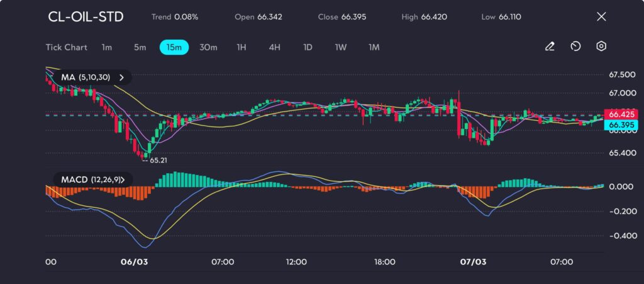The image size is (644, 284).
Task: Select the 5m timeframe
Action: [140, 47]
